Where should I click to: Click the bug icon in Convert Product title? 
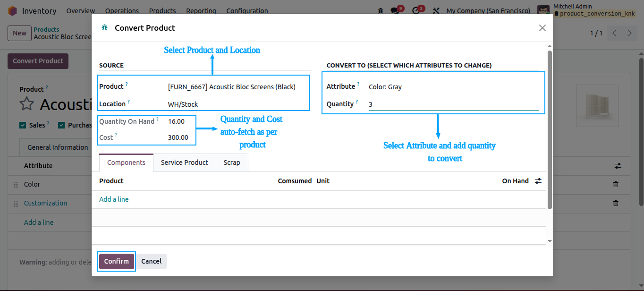coord(105,28)
